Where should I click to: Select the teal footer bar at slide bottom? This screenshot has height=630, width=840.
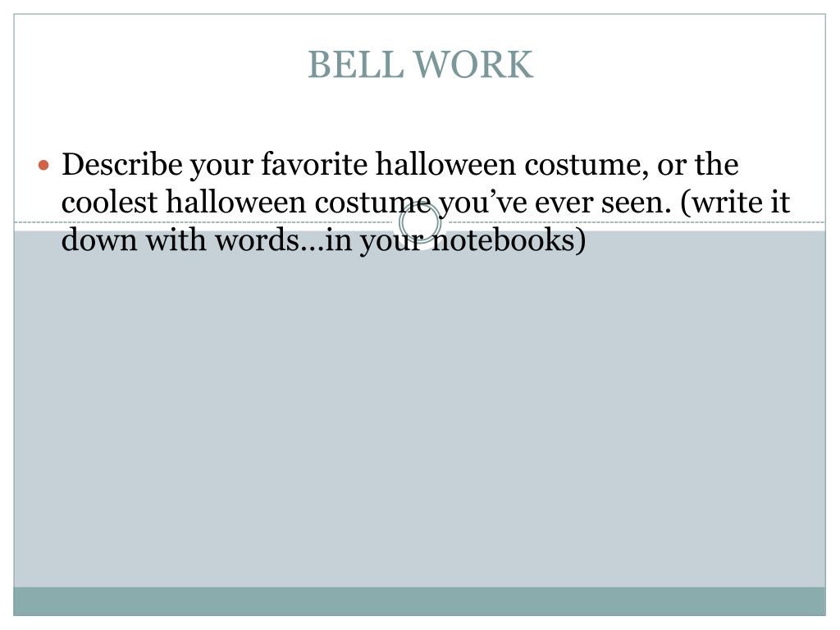419,601
